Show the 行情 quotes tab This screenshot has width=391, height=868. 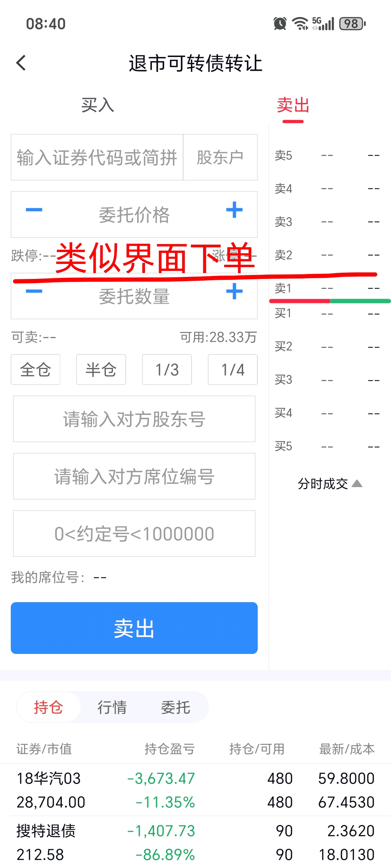pos(112,707)
